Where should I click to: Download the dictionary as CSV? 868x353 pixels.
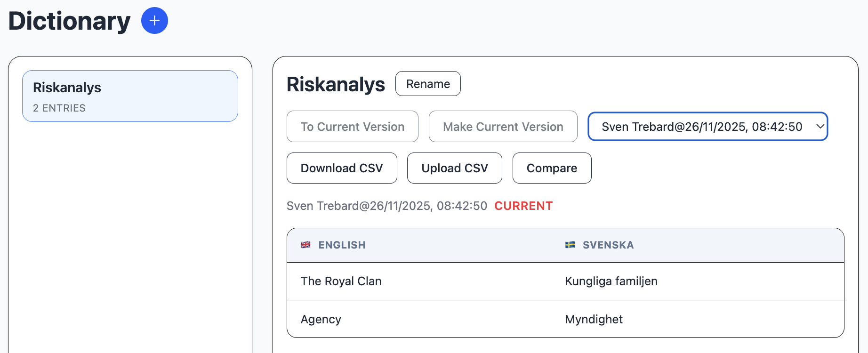coord(342,168)
